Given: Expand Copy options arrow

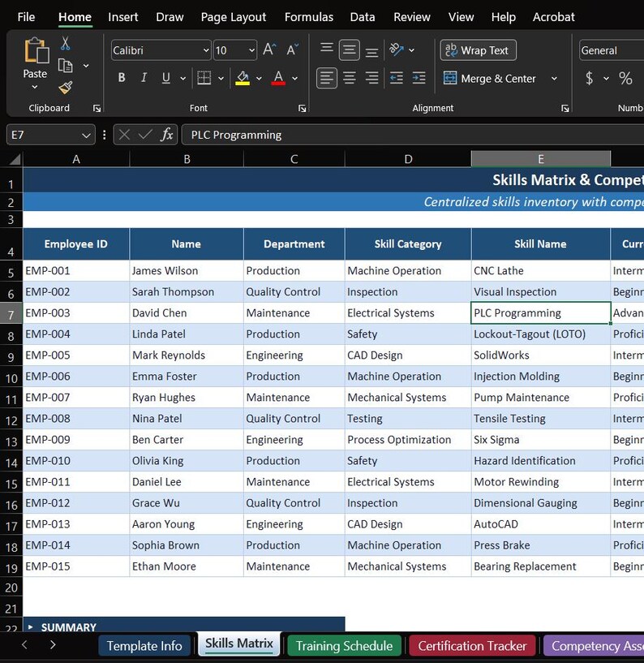Looking at the screenshot, I should coord(86,66).
